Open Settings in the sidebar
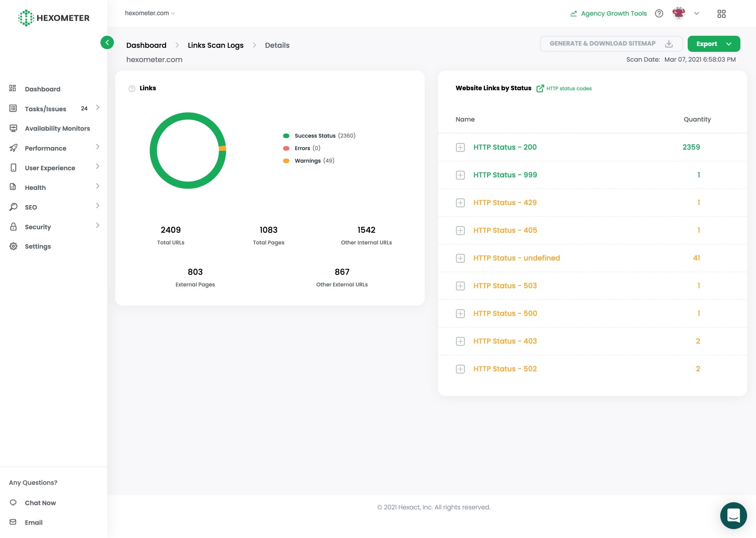Screen dimensions: 756x538 click(x=38, y=247)
